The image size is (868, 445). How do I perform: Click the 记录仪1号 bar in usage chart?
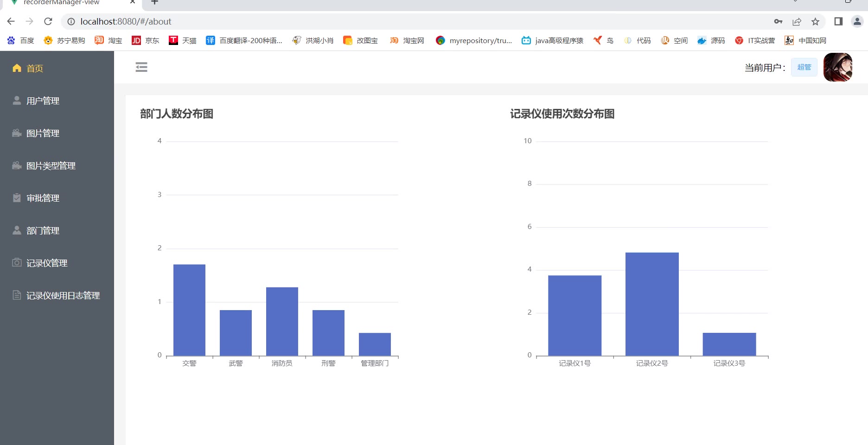pyautogui.click(x=575, y=316)
